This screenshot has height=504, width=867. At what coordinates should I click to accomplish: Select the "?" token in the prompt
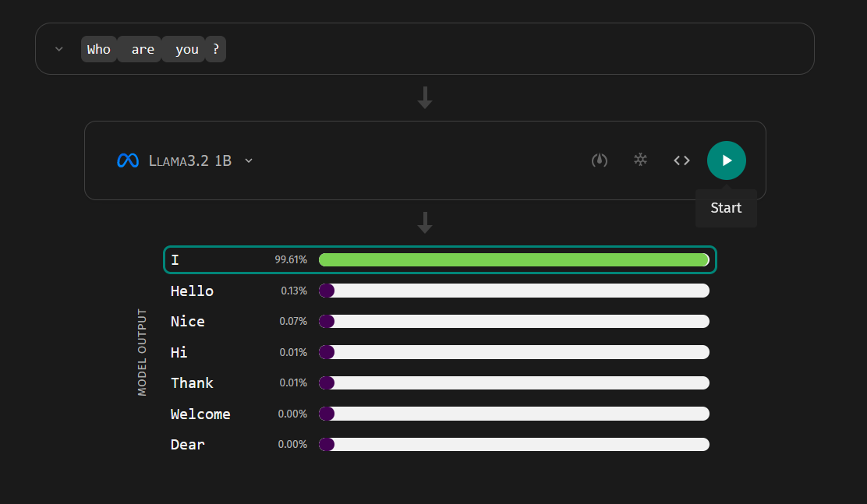point(216,49)
